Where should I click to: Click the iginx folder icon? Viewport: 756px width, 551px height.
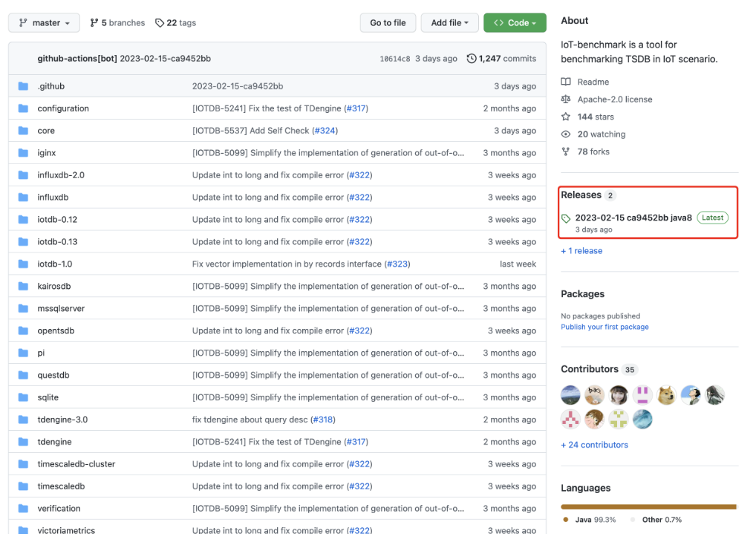point(23,152)
